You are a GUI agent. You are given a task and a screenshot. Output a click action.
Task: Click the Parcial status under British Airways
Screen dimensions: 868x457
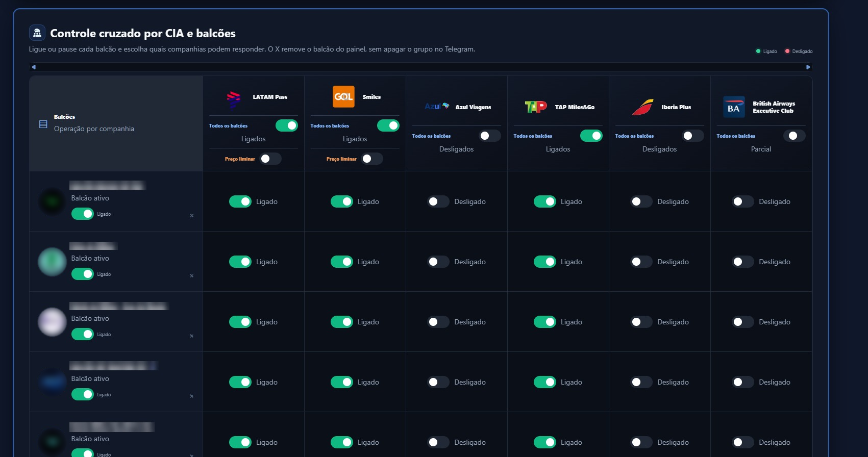tap(761, 149)
